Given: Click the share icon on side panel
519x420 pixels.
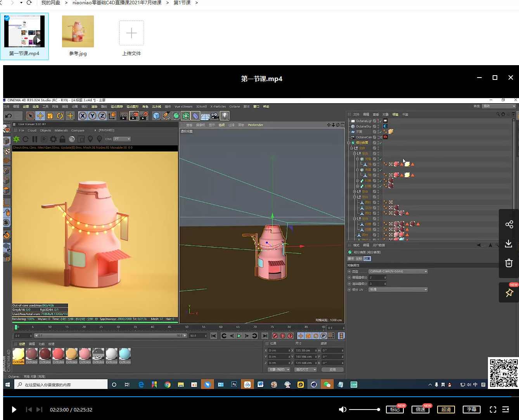Looking at the screenshot, I should click(509, 224).
